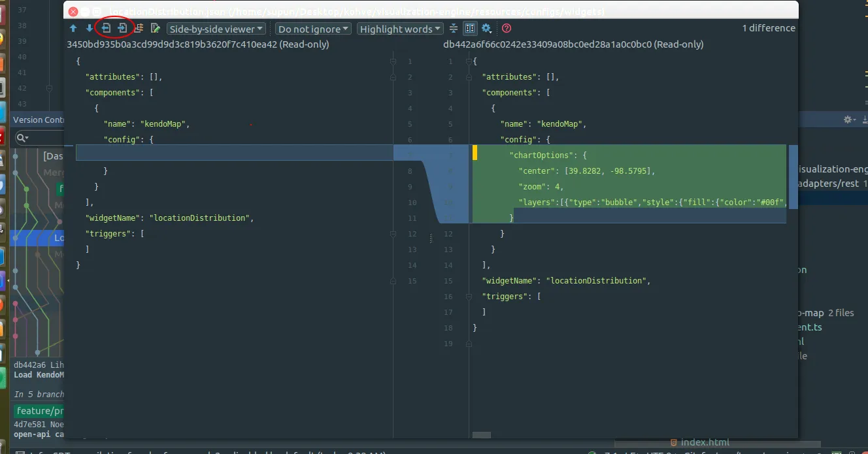Close the diff viewer window
The height and width of the screenshot is (454, 868).
[x=73, y=12]
